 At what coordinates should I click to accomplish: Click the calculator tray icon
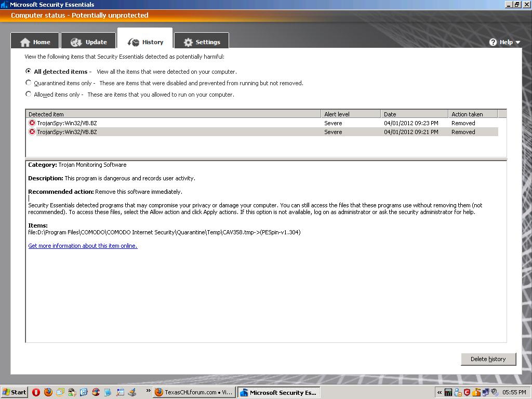(x=448, y=393)
